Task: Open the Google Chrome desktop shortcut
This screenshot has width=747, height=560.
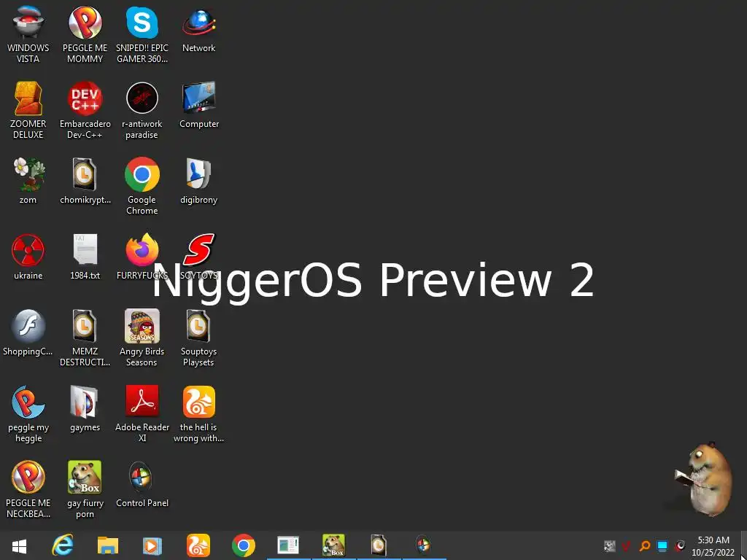Action: point(142,186)
